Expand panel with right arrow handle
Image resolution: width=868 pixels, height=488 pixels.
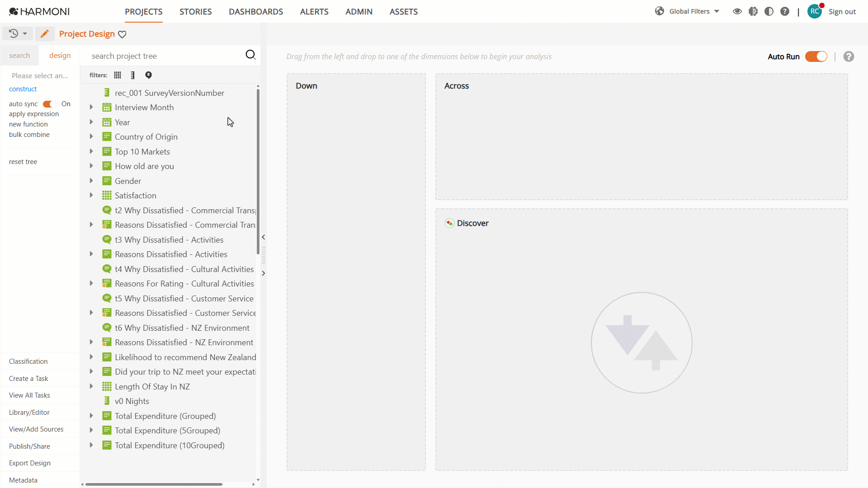click(x=263, y=273)
